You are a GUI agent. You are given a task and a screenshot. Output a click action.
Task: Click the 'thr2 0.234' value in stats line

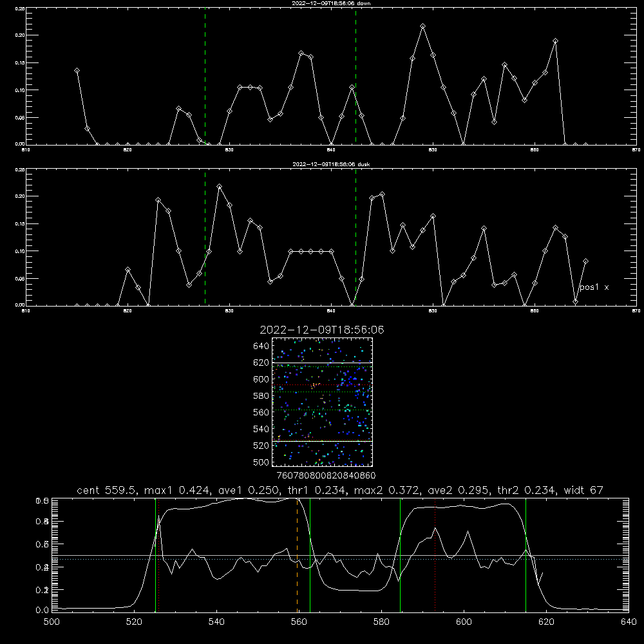point(527,490)
